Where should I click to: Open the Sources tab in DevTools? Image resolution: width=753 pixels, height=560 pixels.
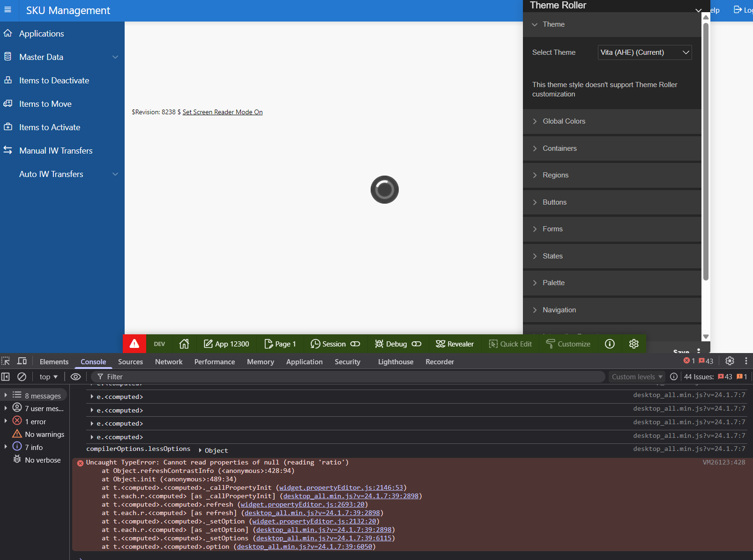pyautogui.click(x=130, y=361)
